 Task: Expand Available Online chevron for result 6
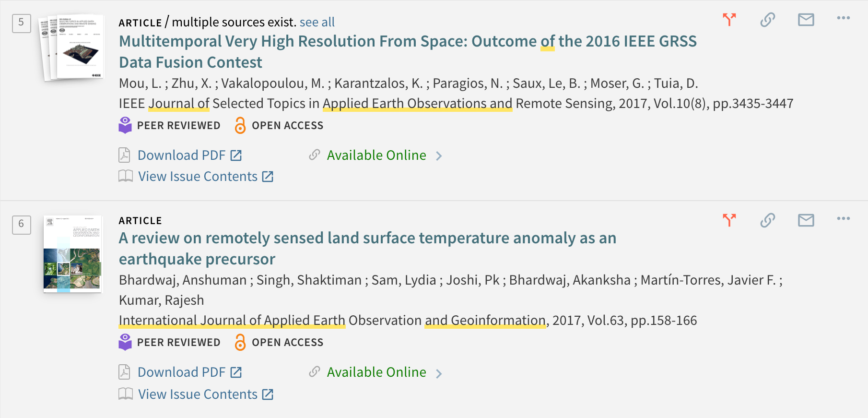[439, 373]
